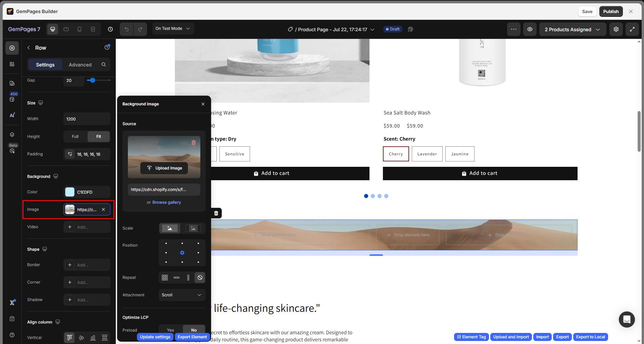Viewport: 644px width, 344px height.
Task: Click the redo arrow icon
Action: (140, 29)
